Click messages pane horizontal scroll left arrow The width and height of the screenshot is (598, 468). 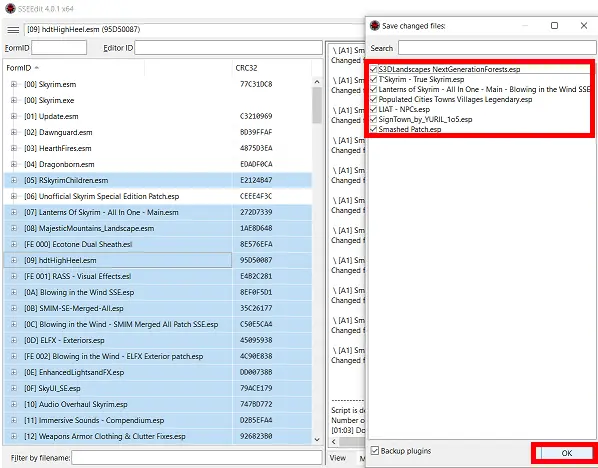(x=334, y=442)
